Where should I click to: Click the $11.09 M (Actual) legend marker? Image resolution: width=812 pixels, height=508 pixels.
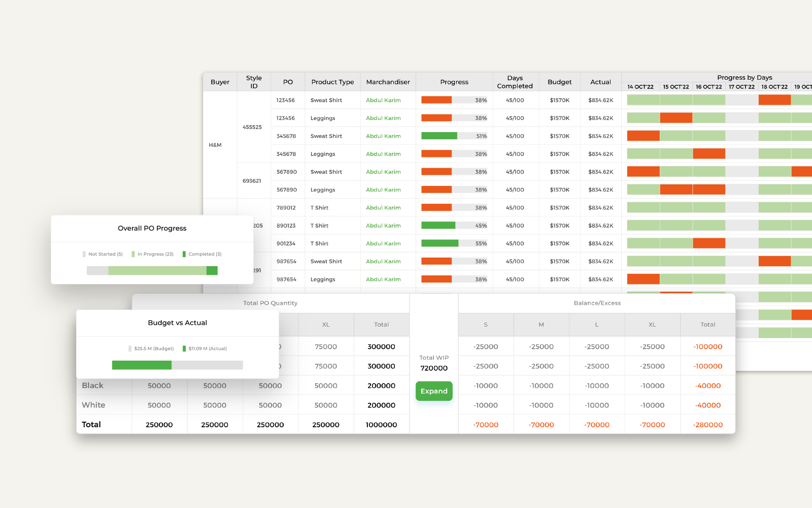click(x=185, y=348)
